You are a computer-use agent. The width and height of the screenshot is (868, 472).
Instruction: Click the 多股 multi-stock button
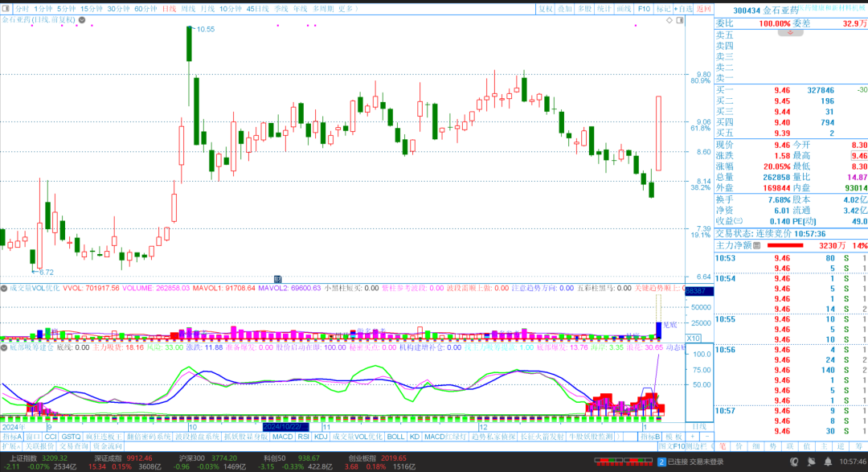click(x=584, y=9)
